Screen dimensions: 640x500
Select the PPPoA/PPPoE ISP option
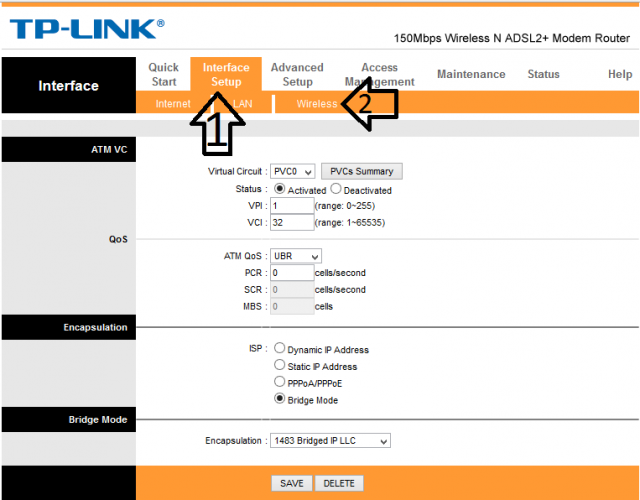(x=280, y=382)
